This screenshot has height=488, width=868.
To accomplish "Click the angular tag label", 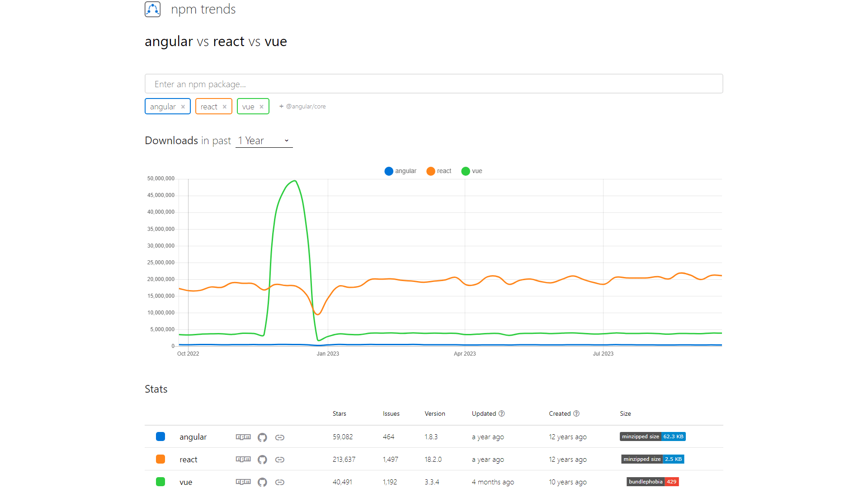I will click(163, 107).
